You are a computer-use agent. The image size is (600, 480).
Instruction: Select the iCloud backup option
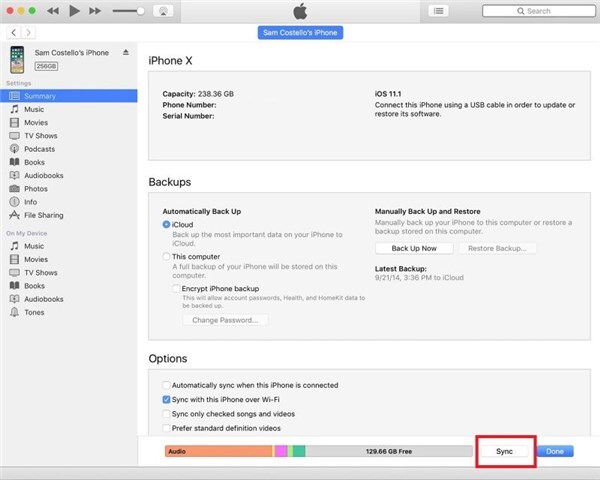click(166, 225)
